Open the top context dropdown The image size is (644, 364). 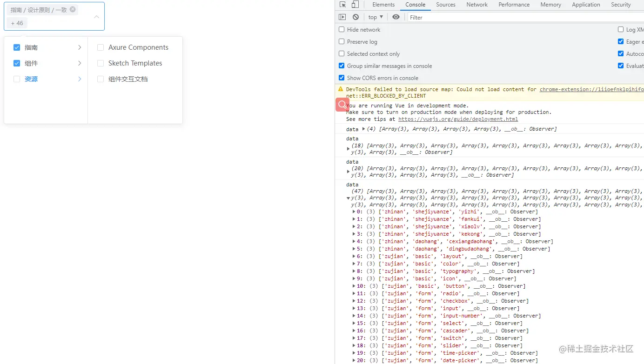tap(376, 17)
